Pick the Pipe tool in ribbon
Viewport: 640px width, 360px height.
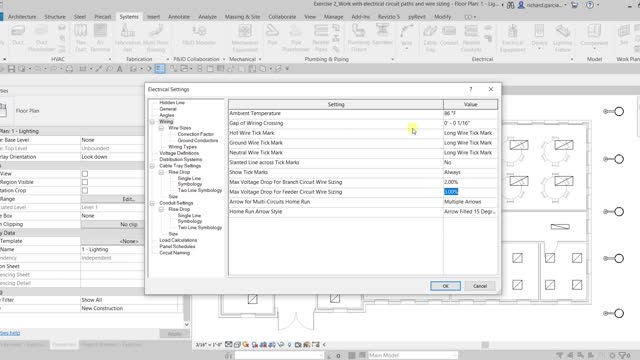(272, 35)
